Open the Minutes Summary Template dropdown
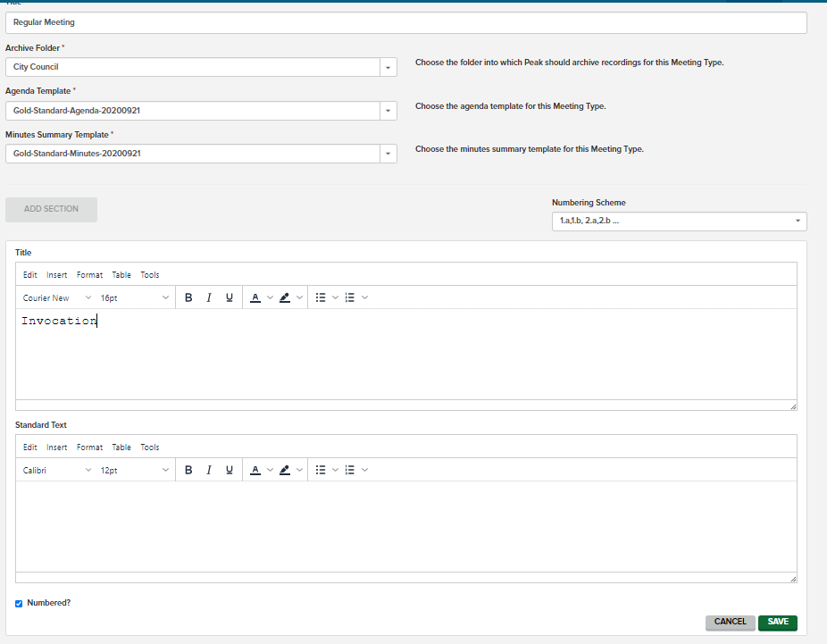The height and width of the screenshot is (644, 827). [388, 154]
